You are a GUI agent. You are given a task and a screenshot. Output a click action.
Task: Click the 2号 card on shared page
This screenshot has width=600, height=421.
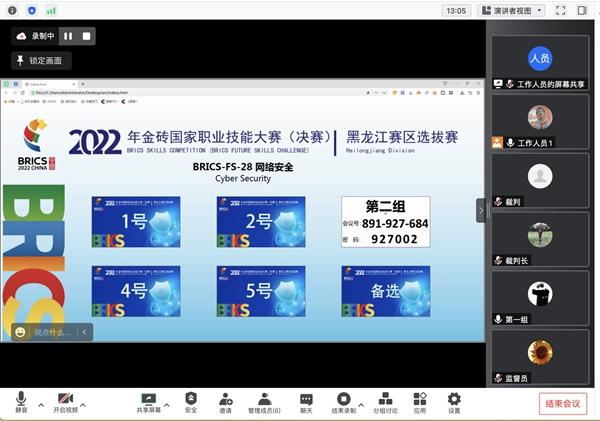tap(261, 222)
